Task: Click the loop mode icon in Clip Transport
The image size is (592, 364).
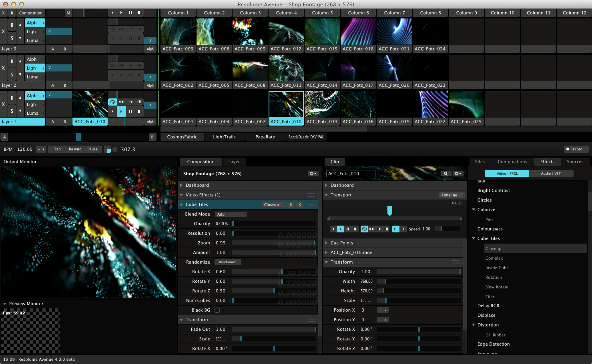Action: 364,229
